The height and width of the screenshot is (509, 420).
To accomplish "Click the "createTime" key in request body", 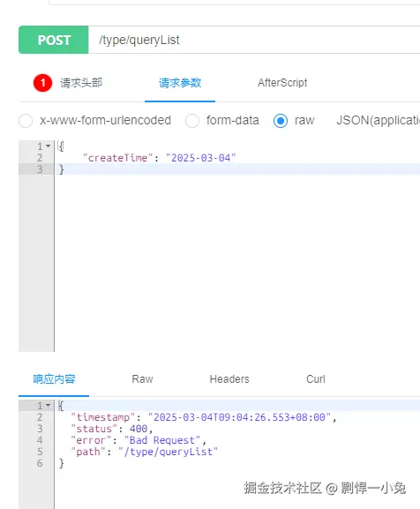I will (118, 158).
